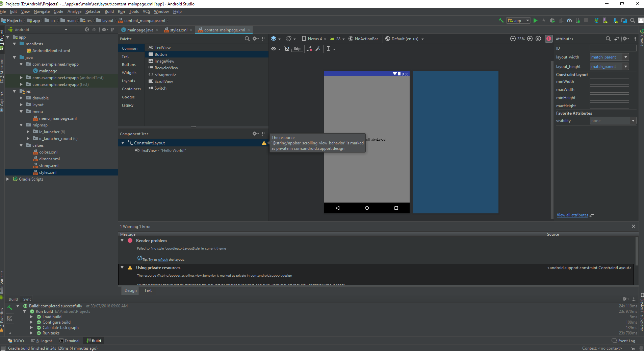Open the Build menu
The image size is (644, 351).
[109, 11]
